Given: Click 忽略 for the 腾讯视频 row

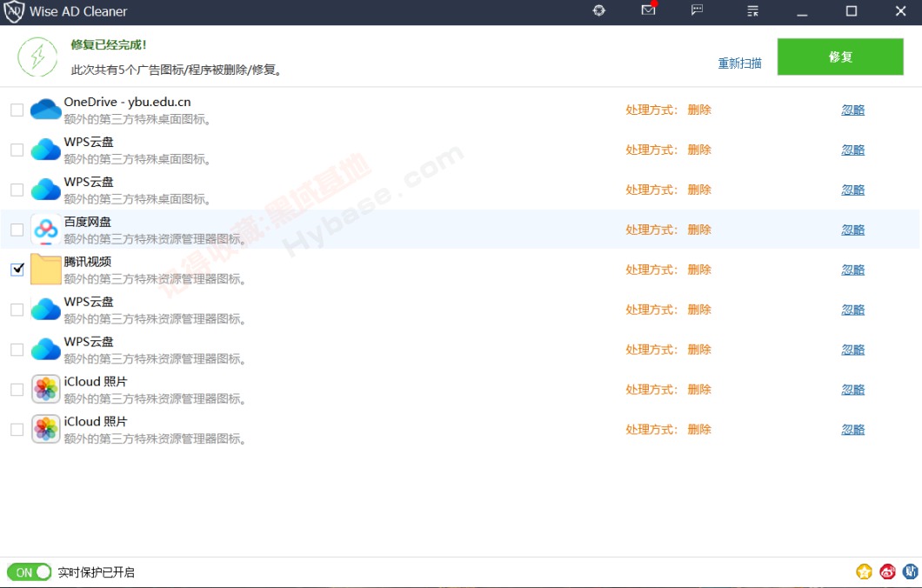Looking at the screenshot, I should point(852,270).
